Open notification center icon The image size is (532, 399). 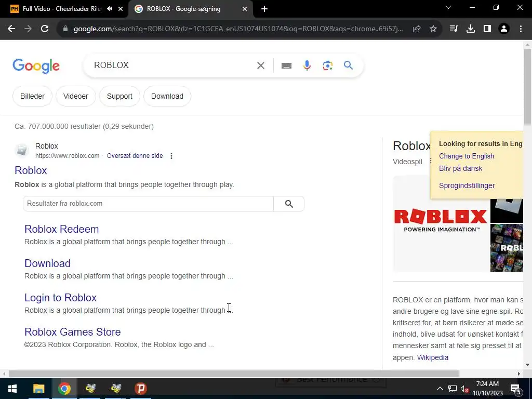(x=515, y=389)
